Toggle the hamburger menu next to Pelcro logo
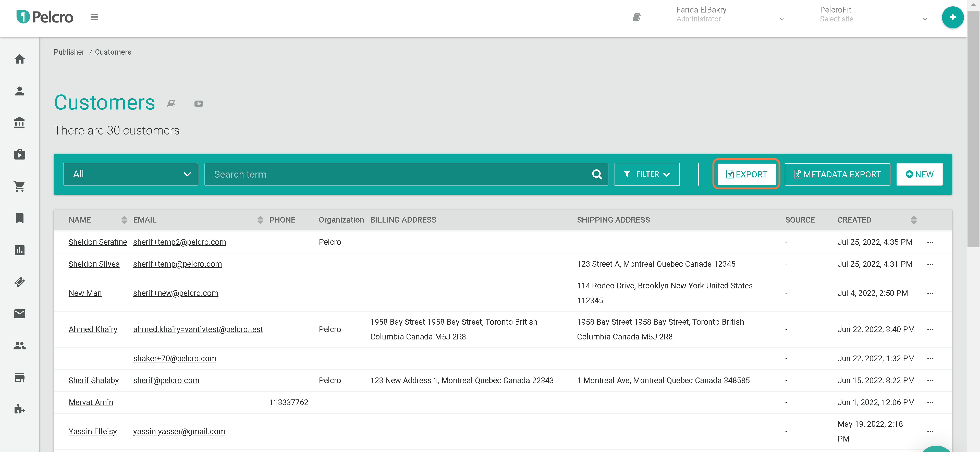 [94, 17]
